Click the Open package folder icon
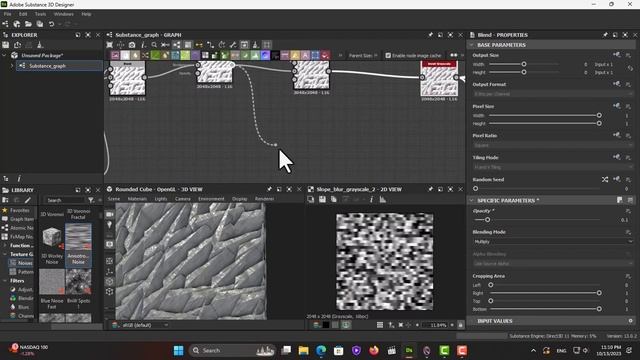 [x=28, y=24]
